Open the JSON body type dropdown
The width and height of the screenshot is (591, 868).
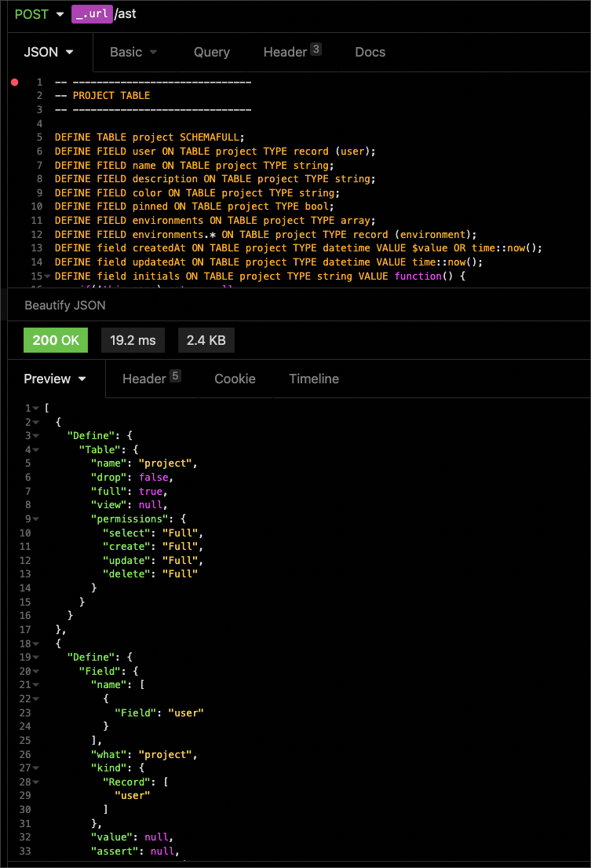click(x=49, y=52)
